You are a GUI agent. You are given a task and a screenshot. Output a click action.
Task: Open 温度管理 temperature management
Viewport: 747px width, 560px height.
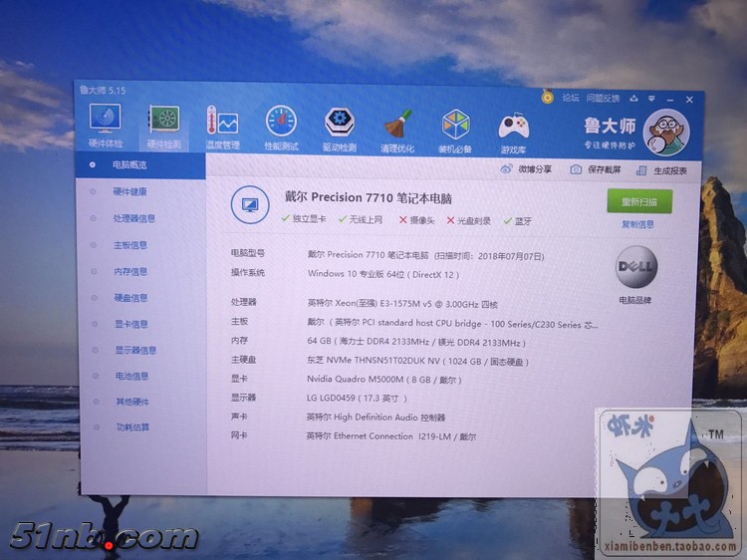(222, 127)
